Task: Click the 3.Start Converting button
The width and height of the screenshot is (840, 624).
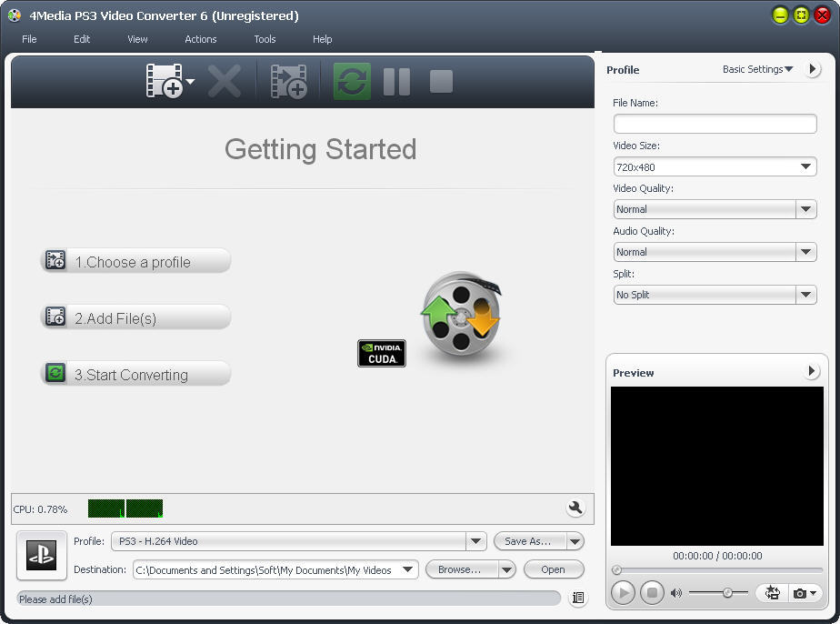Action: coord(136,374)
